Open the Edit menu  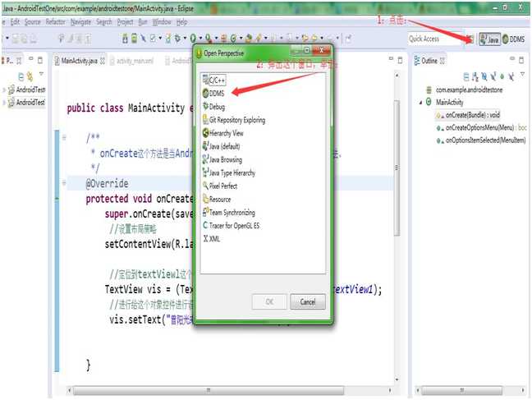(15, 22)
